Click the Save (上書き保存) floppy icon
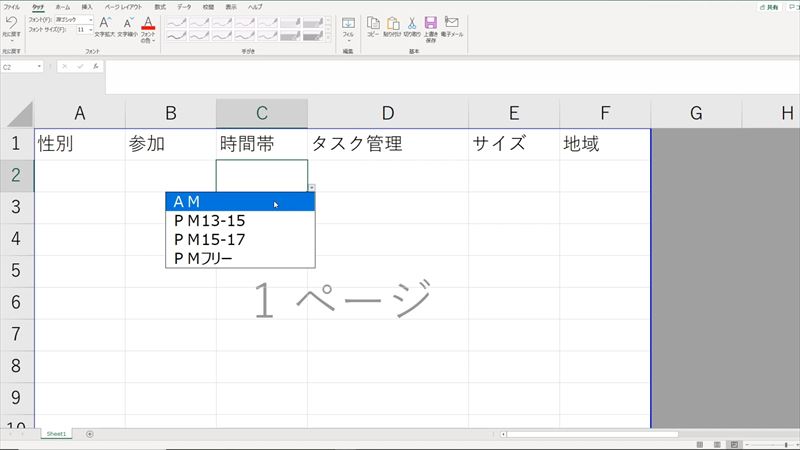 pos(430,23)
